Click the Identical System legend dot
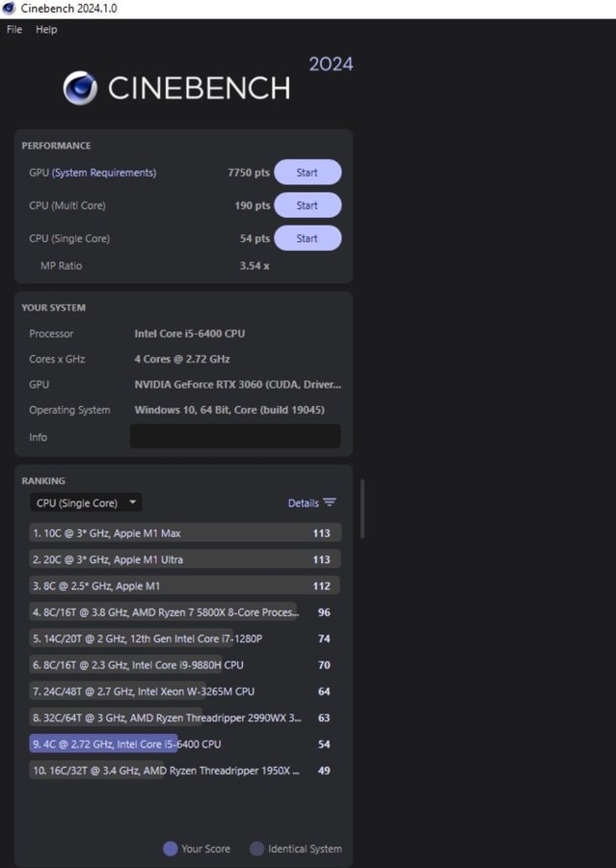This screenshot has height=868, width=616. (x=257, y=849)
